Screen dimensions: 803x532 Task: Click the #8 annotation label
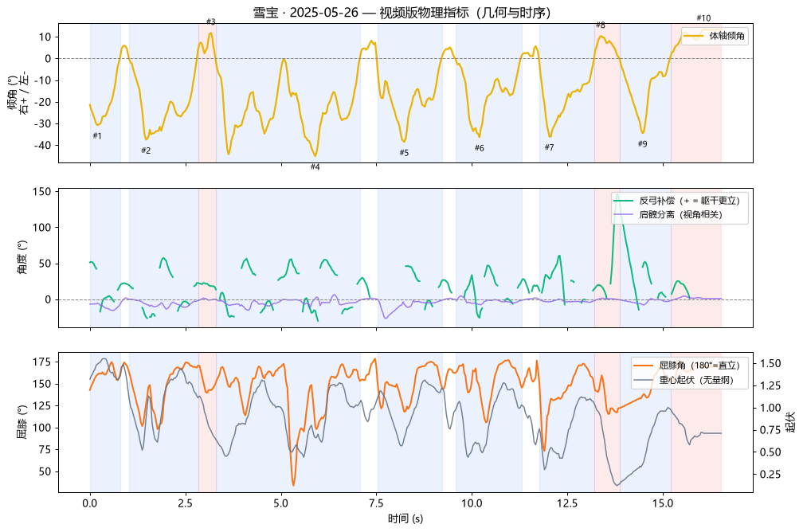(x=600, y=25)
